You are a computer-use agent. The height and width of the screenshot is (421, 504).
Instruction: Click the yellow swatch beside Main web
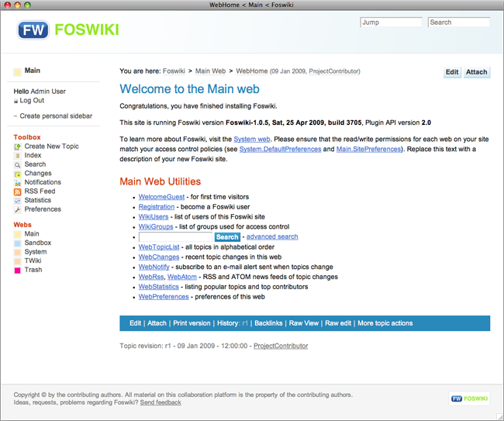click(x=17, y=234)
